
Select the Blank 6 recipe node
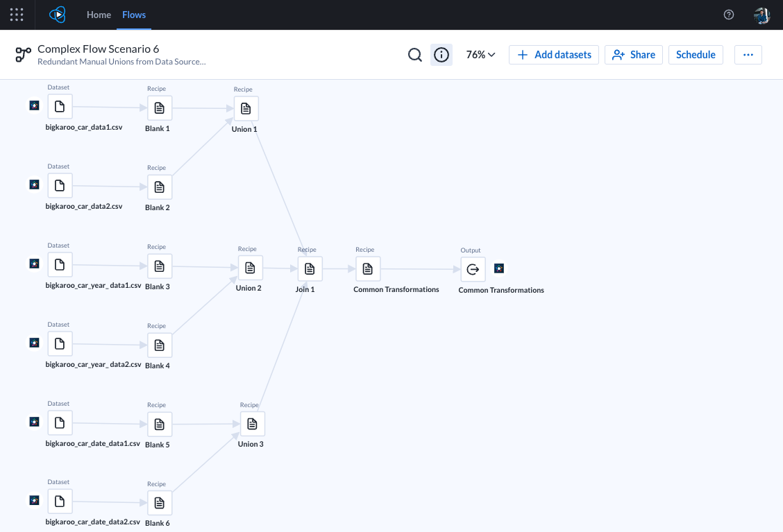tap(159, 503)
